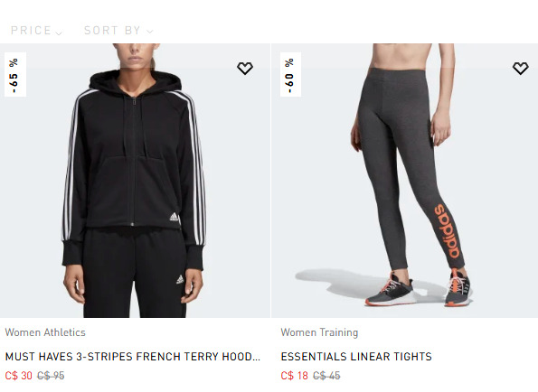Click the -65 % discount badge
Screen dimensions: 538x392
click(15, 75)
